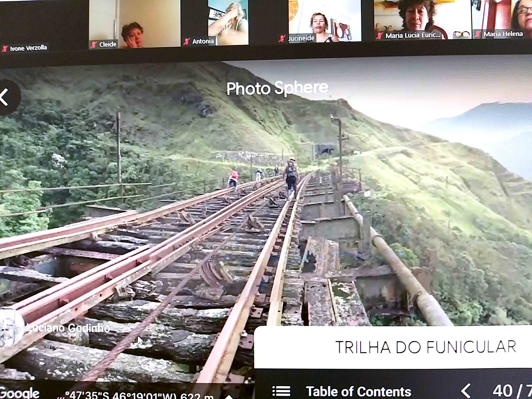The image size is (532, 399).
Task: Click the Photo Sphere label
Action: click(x=277, y=88)
